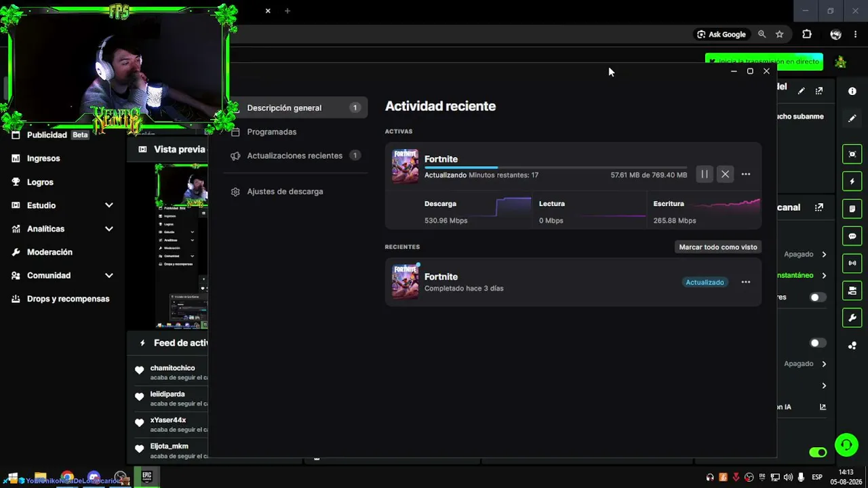Viewport: 868px width, 488px height.
Task: Open more options for completed Fortnite entry
Action: coord(746,282)
